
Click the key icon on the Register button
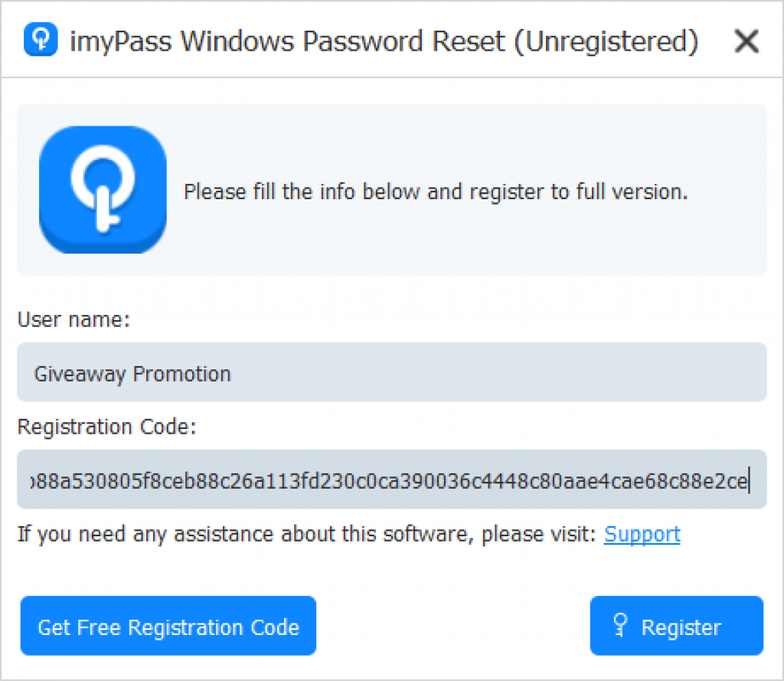pyautogui.click(x=620, y=625)
